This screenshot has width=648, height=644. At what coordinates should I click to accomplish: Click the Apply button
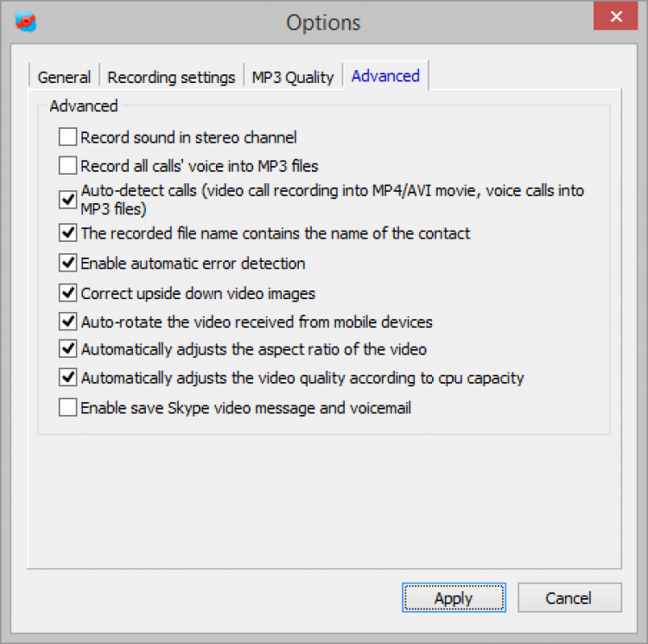454,598
